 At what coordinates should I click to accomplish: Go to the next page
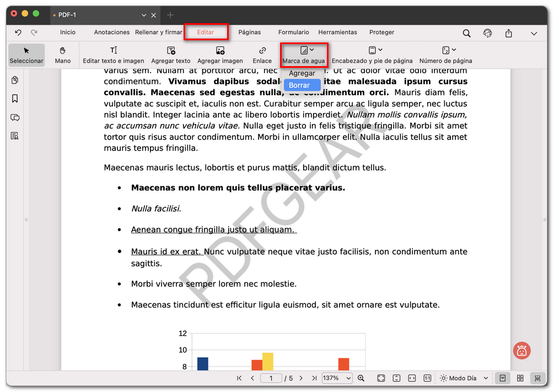[x=301, y=378]
